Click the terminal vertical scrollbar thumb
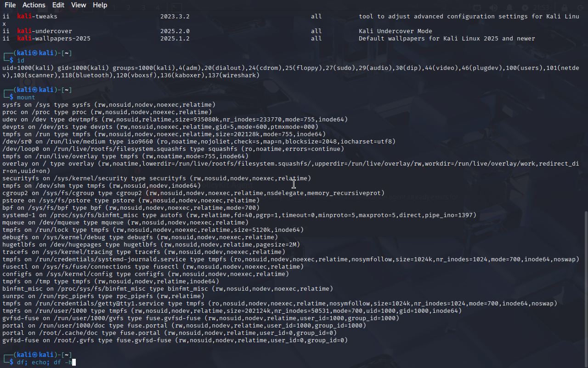588x368 pixels. 585,289
